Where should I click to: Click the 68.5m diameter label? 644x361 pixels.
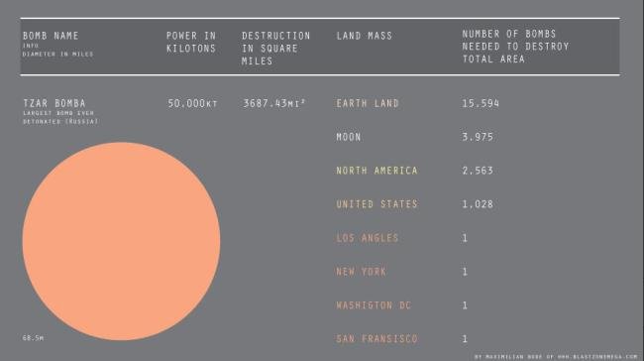click(33, 338)
